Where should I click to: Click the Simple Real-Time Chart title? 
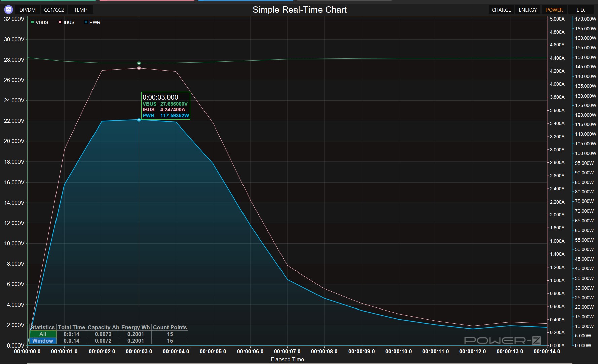(x=300, y=10)
